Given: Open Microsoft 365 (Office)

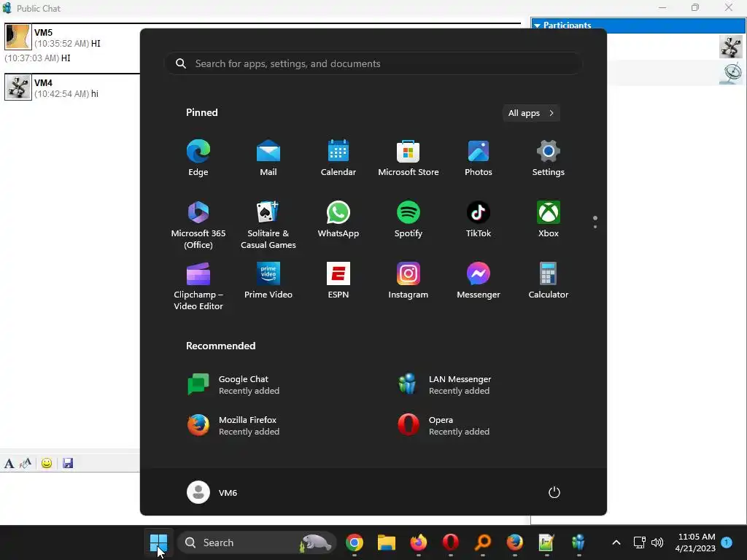Looking at the screenshot, I should 198,225.
